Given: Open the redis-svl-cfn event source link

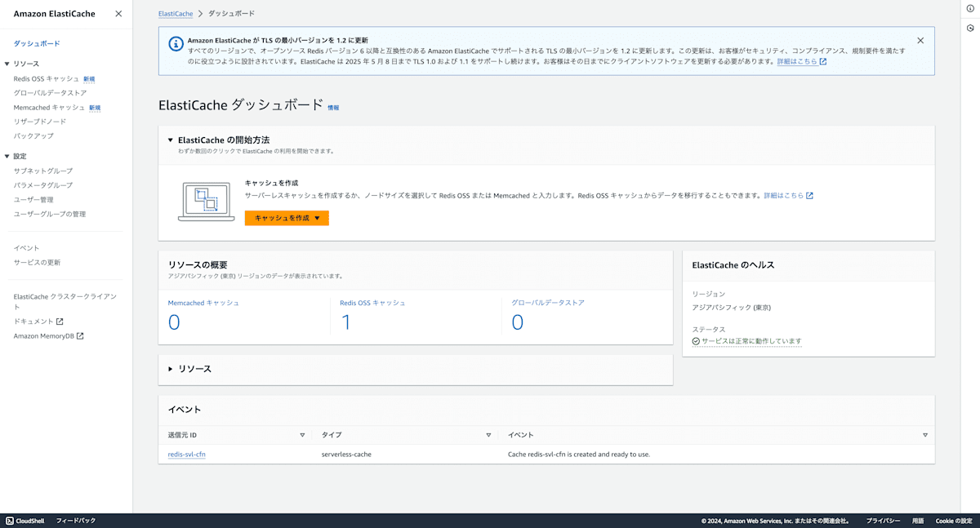Looking at the screenshot, I should [186, 455].
